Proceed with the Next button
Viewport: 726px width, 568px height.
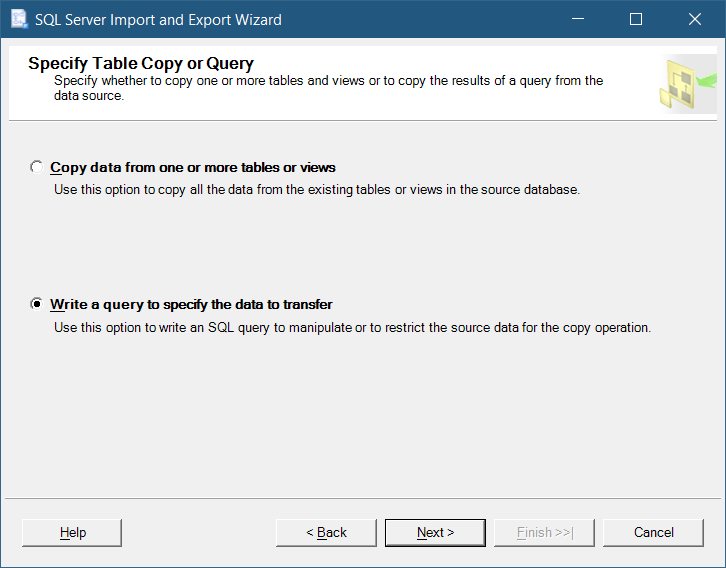pyautogui.click(x=435, y=532)
